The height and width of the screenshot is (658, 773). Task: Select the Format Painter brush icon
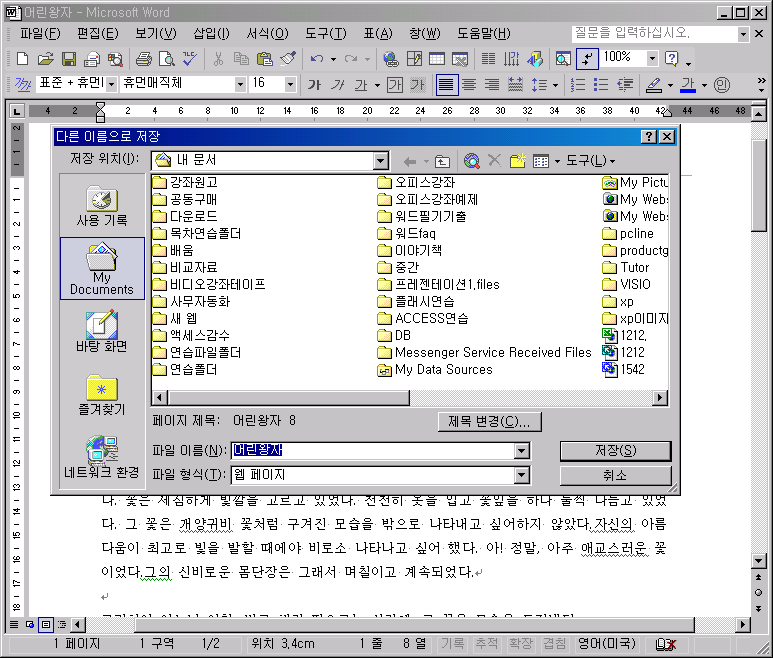click(288, 59)
